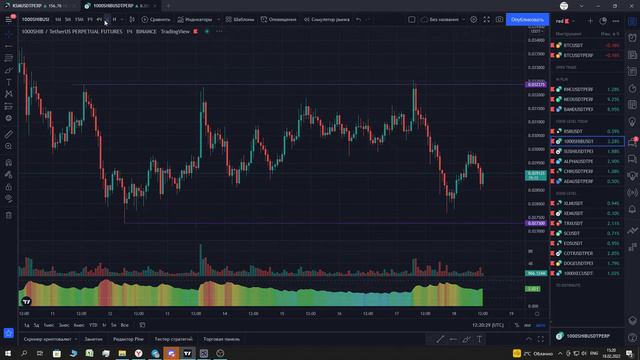Open the Pine Editor (Редактор Pine) tab
The image size is (640, 360).
click(128, 339)
